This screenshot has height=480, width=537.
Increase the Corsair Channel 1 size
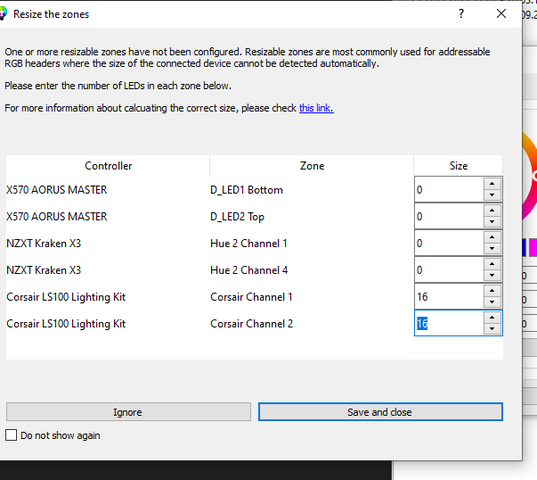[492, 291]
